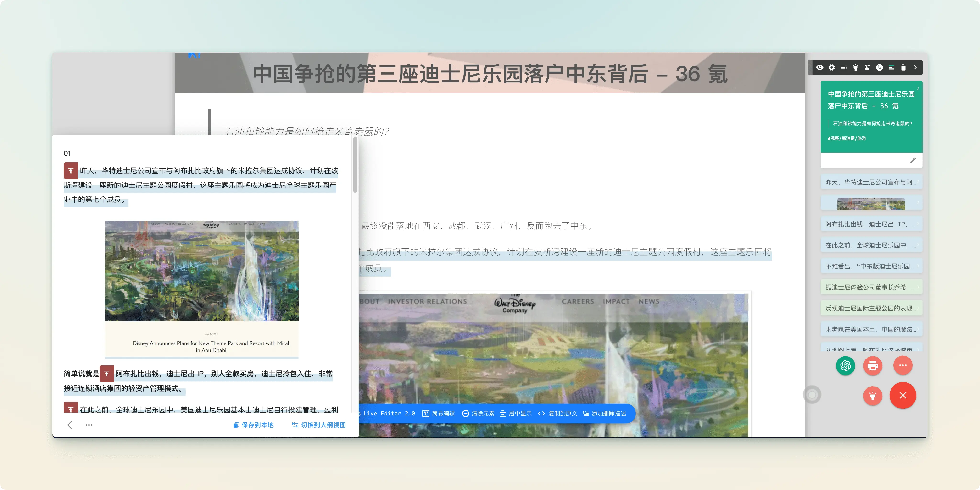Select 清除元素 in blue editor bar

478,414
